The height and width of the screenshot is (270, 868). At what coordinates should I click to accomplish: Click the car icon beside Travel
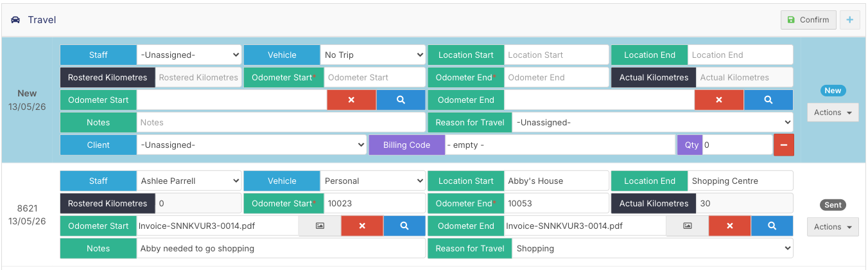click(15, 20)
